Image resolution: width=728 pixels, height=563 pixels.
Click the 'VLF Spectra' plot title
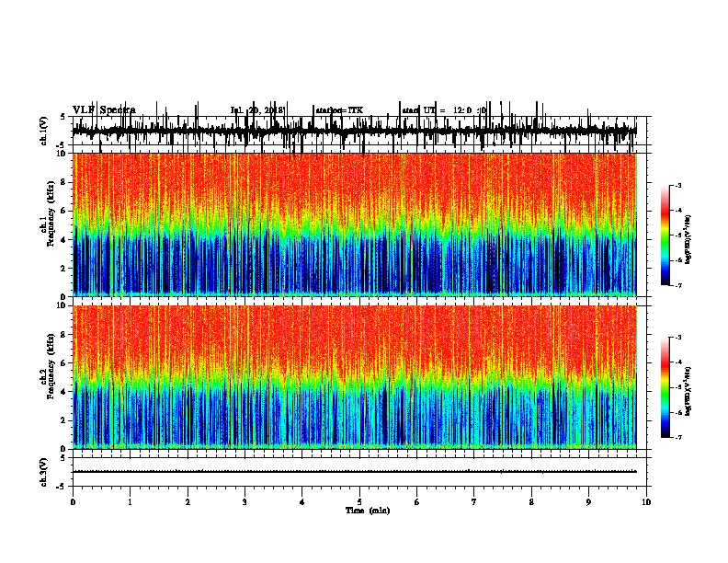(104, 110)
